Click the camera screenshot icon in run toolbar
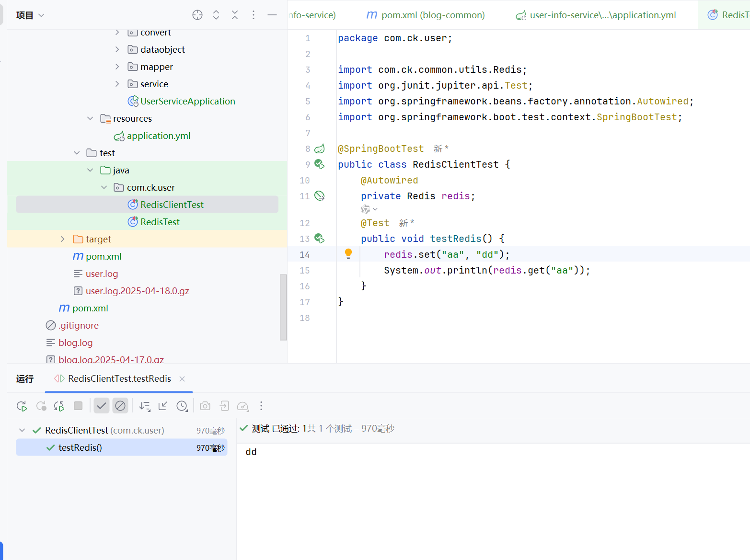 tap(205, 406)
